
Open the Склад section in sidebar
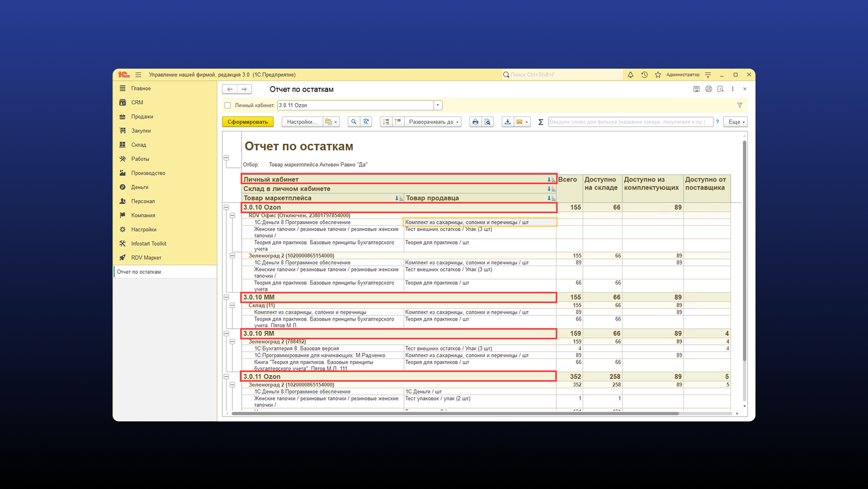138,145
